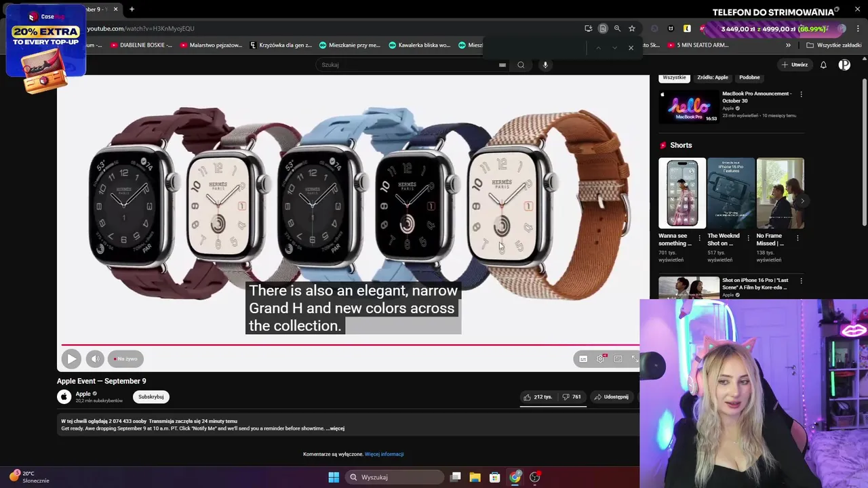Open the Windows Start menu
This screenshot has width=868, height=488.
[334, 477]
